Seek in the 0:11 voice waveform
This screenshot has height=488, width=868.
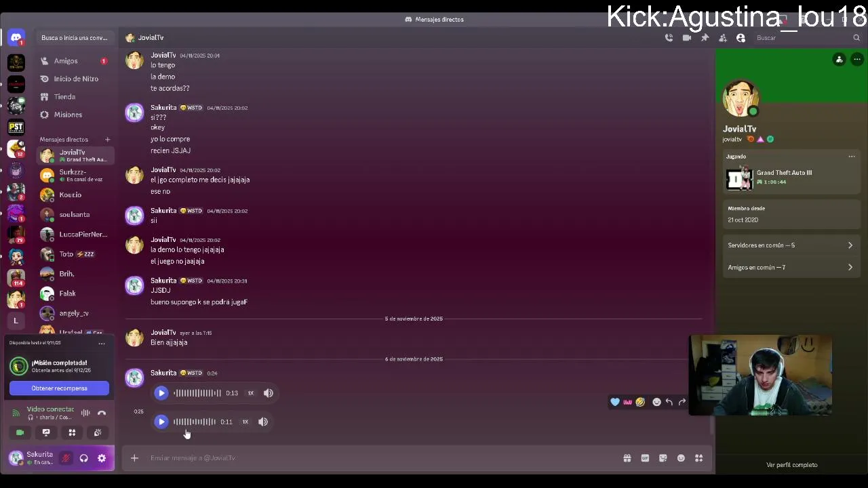tap(194, 422)
